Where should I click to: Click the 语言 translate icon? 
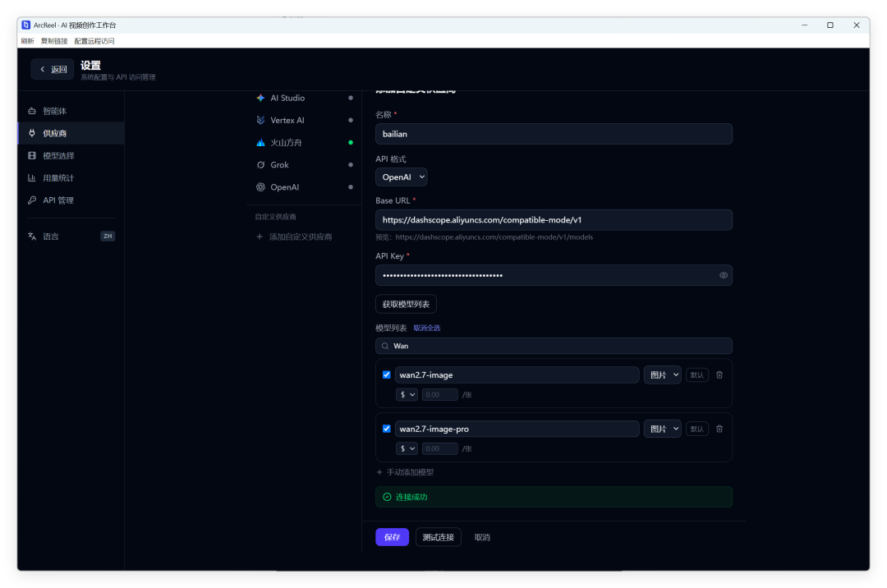click(x=32, y=237)
